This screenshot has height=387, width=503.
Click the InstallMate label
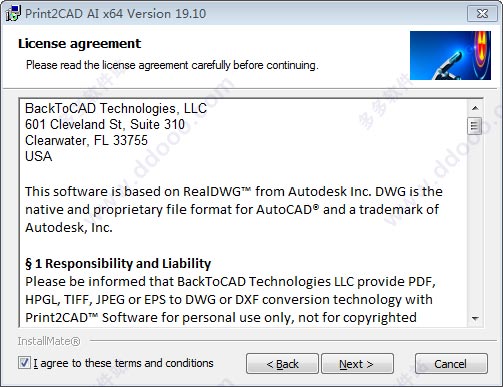49,341
